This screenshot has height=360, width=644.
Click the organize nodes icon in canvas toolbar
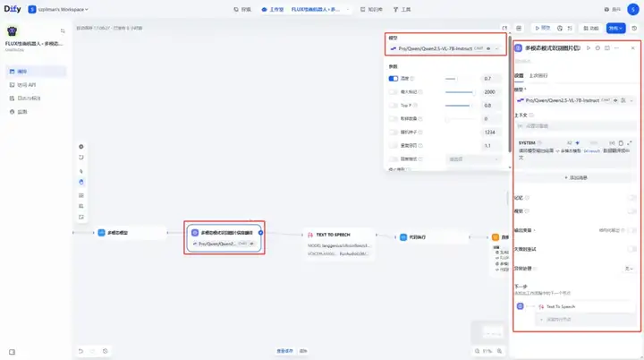click(x=81, y=206)
